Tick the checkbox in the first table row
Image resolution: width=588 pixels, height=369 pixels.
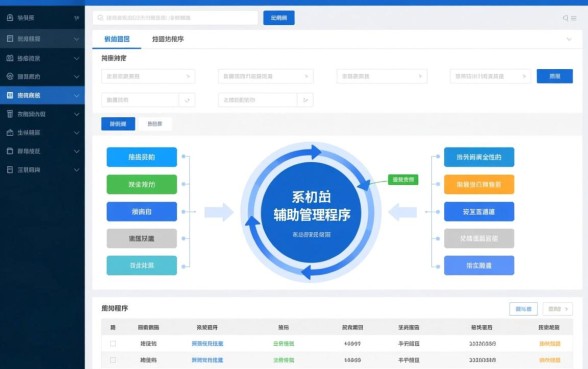(x=113, y=344)
